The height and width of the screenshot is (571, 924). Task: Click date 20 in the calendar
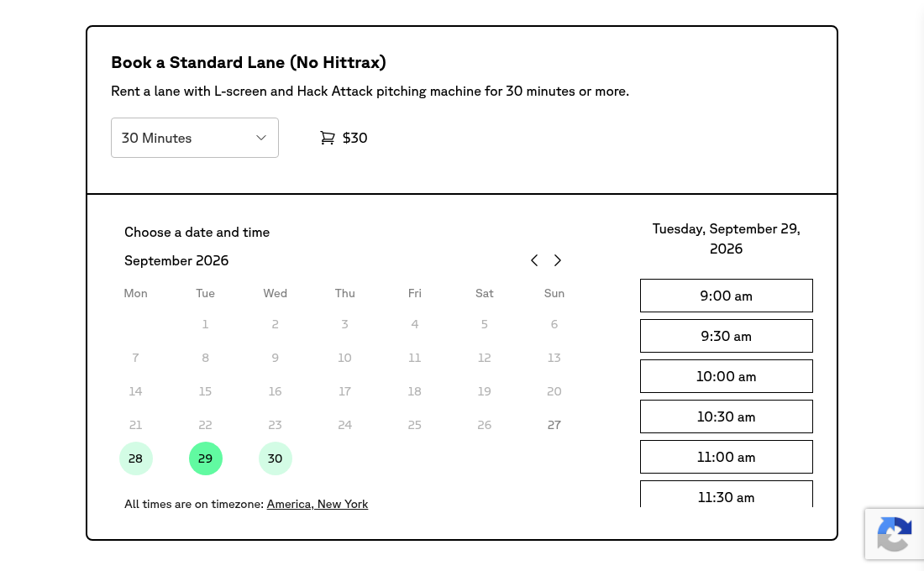554,391
